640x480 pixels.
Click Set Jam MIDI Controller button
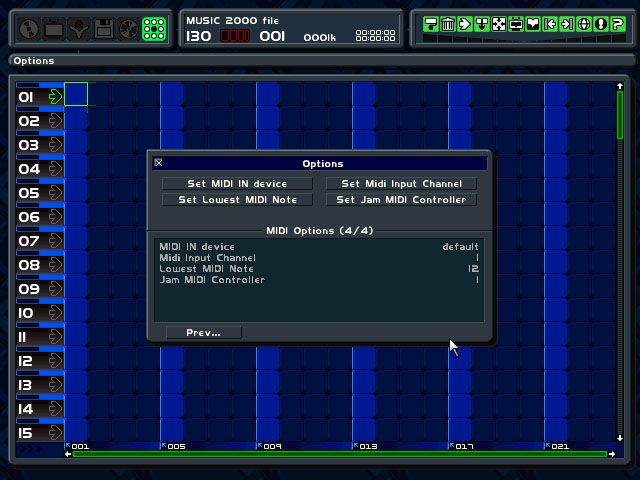[401, 200]
